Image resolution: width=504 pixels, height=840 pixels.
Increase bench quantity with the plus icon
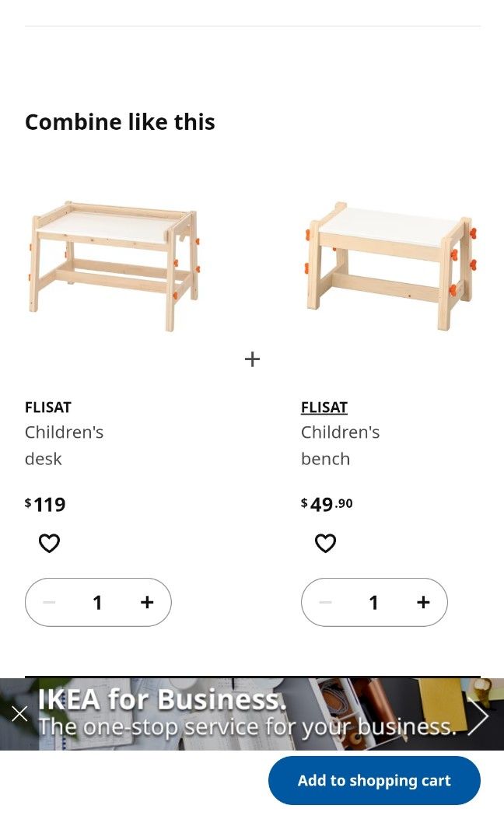pos(423,602)
